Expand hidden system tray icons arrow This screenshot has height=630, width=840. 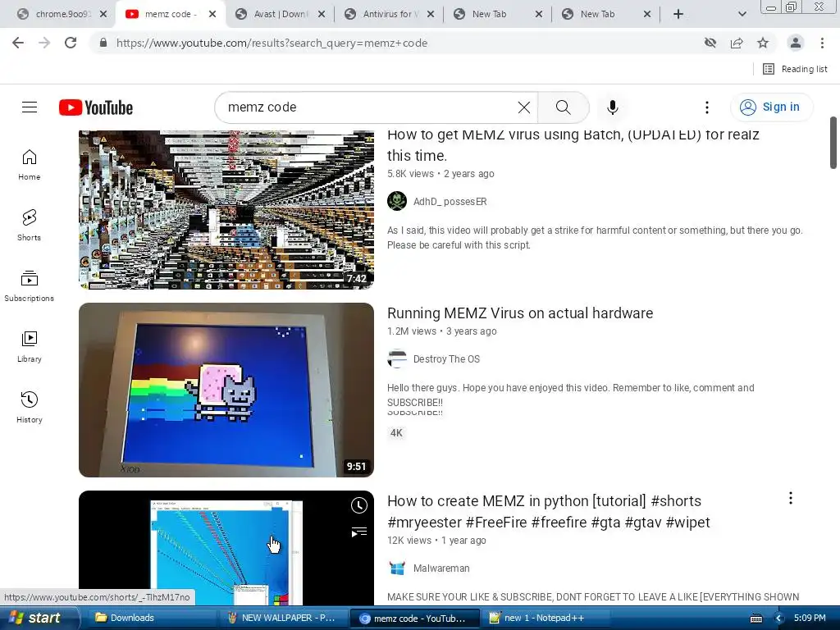(779, 619)
